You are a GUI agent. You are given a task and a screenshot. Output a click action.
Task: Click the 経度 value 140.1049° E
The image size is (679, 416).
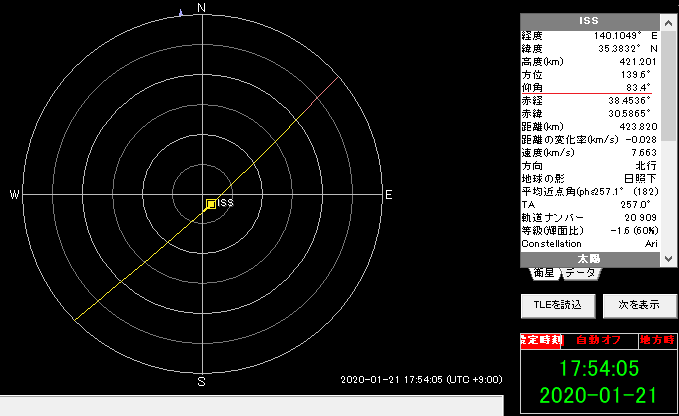coord(625,36)
